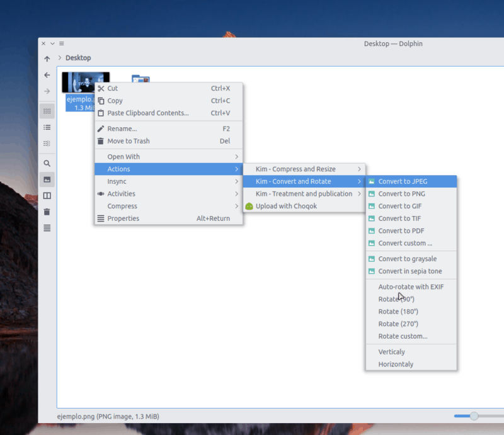Select Convert to PNG
Screen dimensions: 504x435
401,194
